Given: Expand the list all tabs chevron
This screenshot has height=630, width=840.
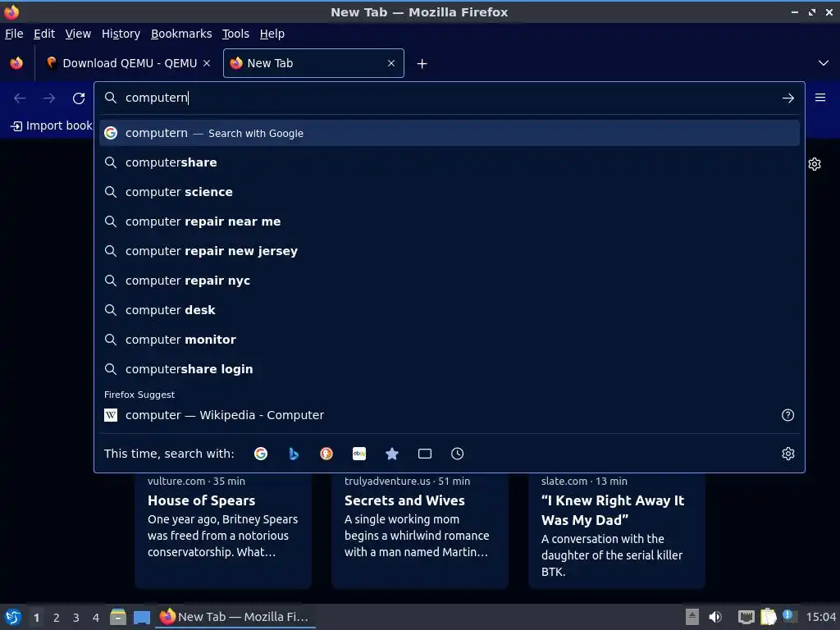Looking at the screenshot, I should (824, 63).
